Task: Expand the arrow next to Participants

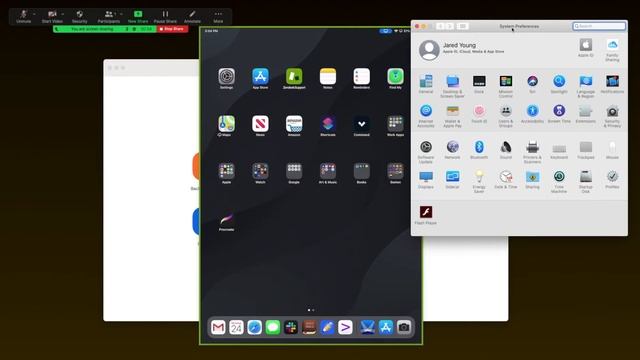Action: (x=121, y=14)
